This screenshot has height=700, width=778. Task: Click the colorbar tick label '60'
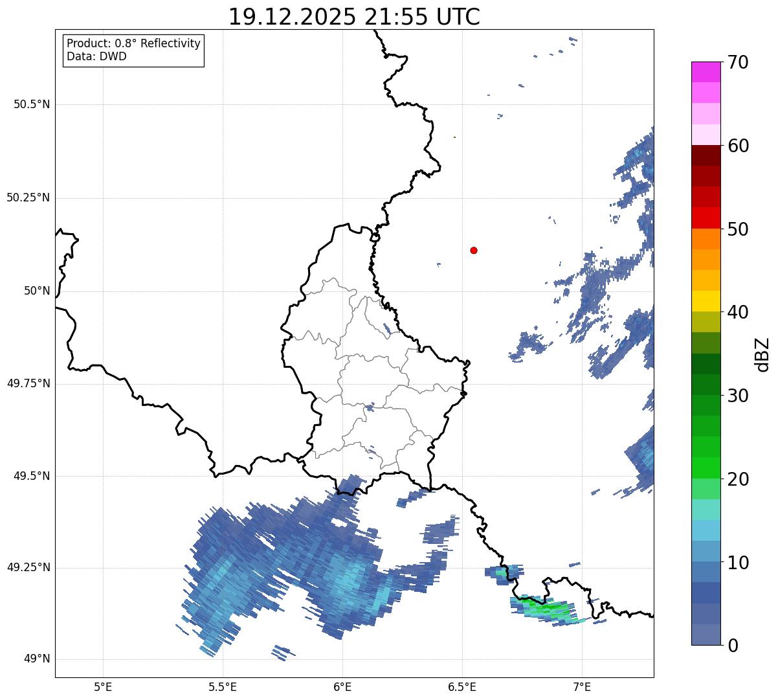pos(738,146)
